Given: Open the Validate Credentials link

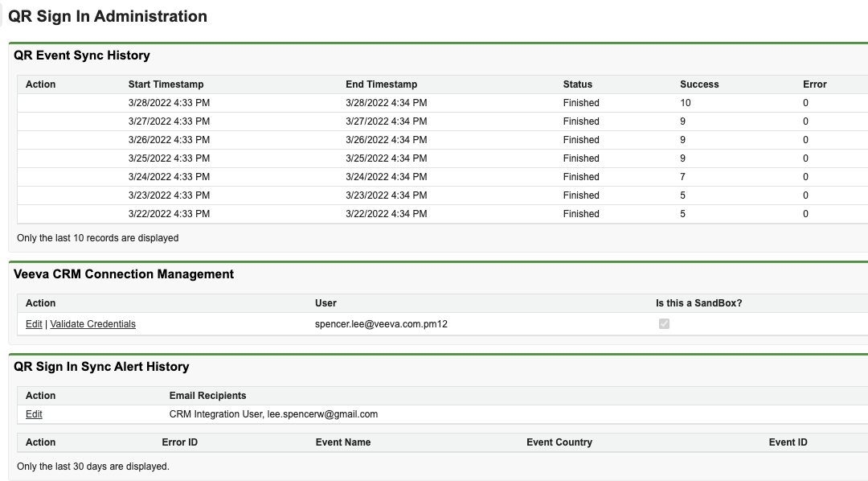Looking at the screenshot, I should (92, 324).
